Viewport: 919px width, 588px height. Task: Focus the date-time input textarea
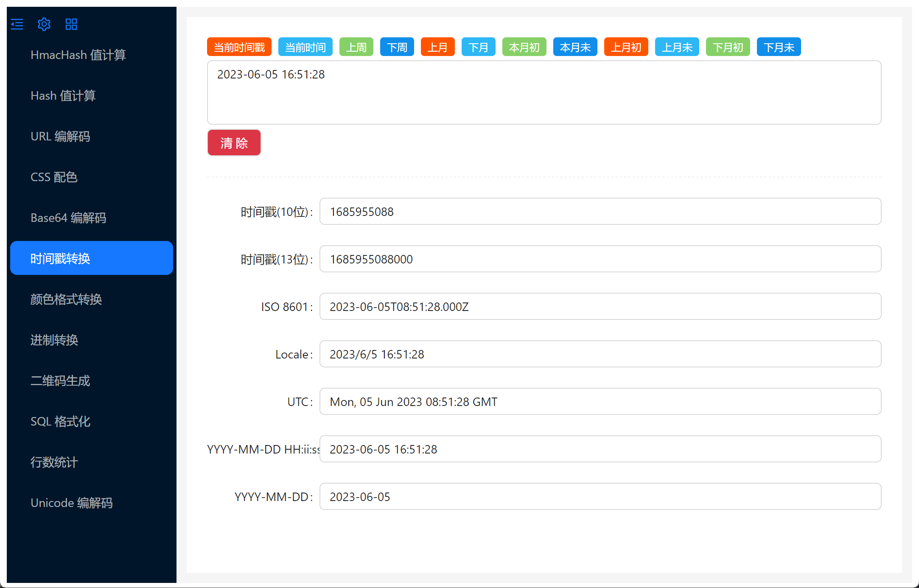(544, 92)
